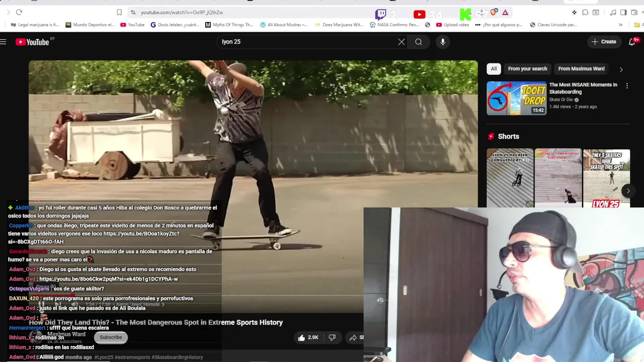The image size is (644, 362).
Task: Open the YouTube hamburger guide menu
Action: coord(3,42)
